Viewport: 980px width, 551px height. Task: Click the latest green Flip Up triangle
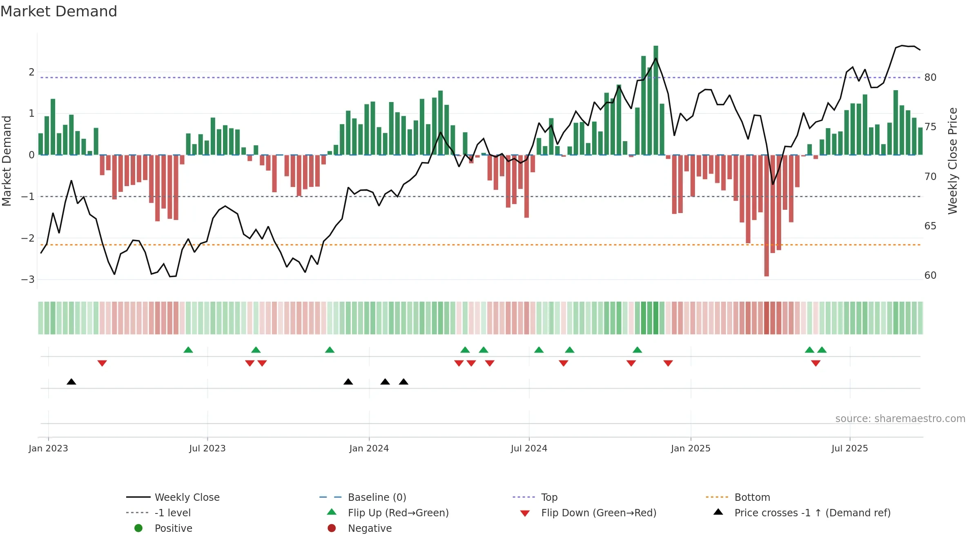coord(822,350)
